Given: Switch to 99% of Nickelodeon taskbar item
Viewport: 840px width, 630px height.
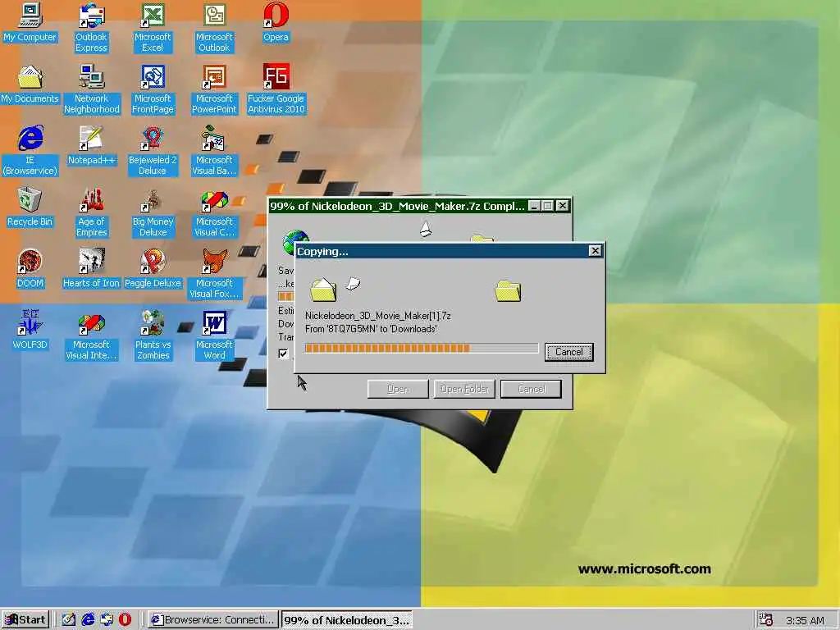Looking at the screenshot, I should [347, 620].
